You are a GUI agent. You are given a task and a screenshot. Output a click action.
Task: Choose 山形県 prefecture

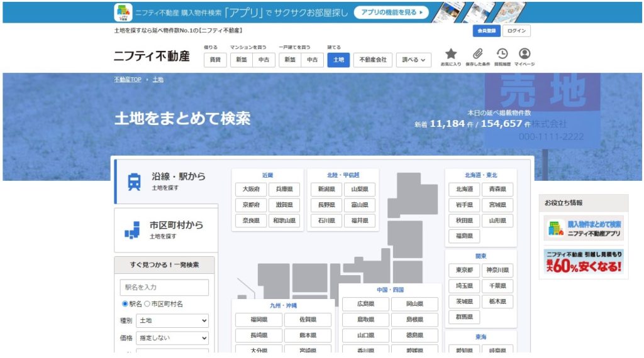(497, 220)
